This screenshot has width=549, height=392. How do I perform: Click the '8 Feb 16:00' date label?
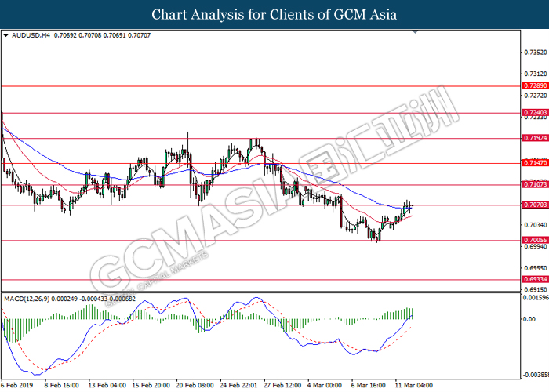[x=60, y=385]
